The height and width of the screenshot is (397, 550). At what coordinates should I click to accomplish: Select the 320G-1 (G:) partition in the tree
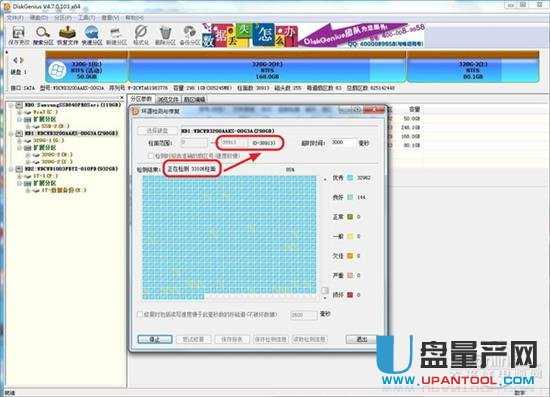(48, 140)
